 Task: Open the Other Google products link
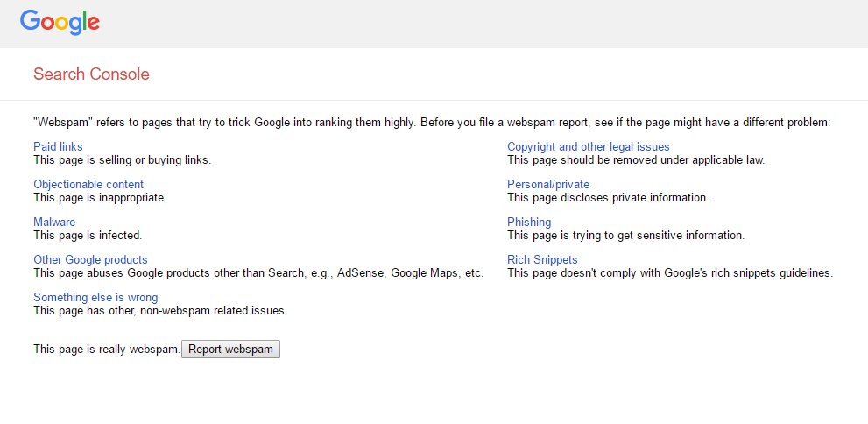(90, 259)
